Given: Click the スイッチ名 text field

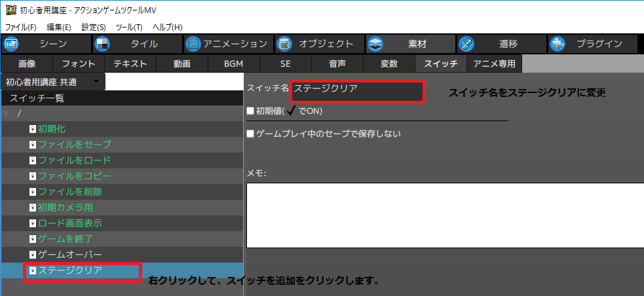Looking at the screenshot, I should point(357,92).
